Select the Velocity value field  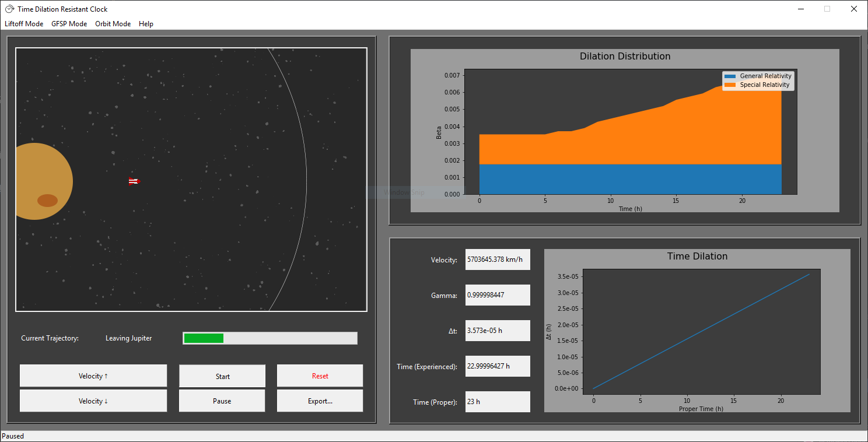tap(497, 259)
